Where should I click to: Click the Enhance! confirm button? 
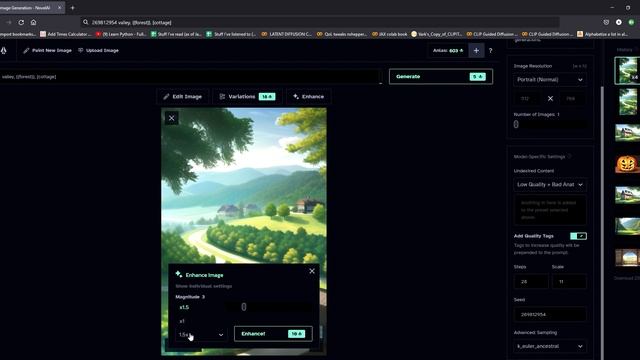(x=273, y=334)
